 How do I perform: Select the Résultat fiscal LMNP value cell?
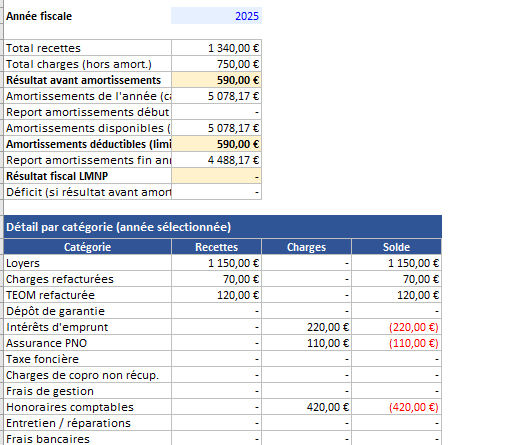[x=216, y=176]
